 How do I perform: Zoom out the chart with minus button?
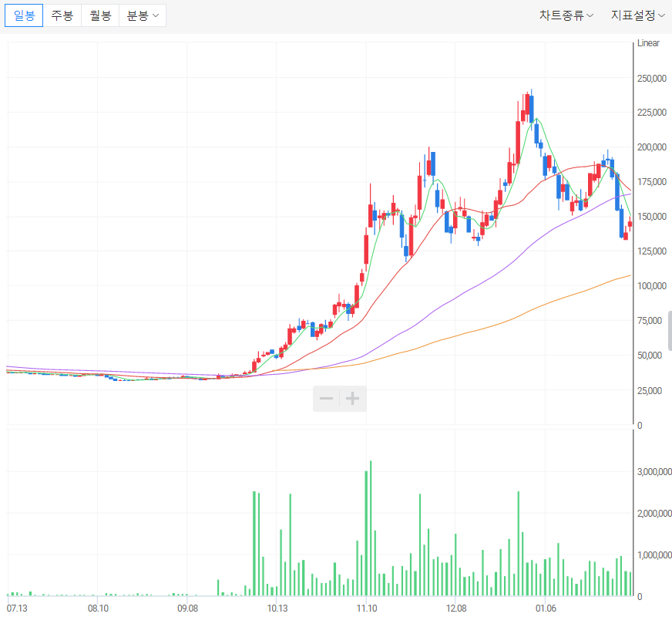coord(326,399)
